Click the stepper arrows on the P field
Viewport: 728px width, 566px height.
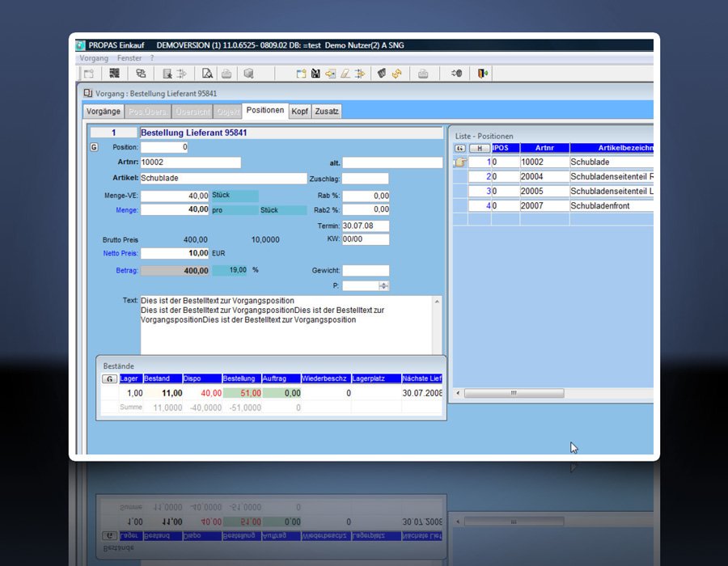[x=383, y=285]
